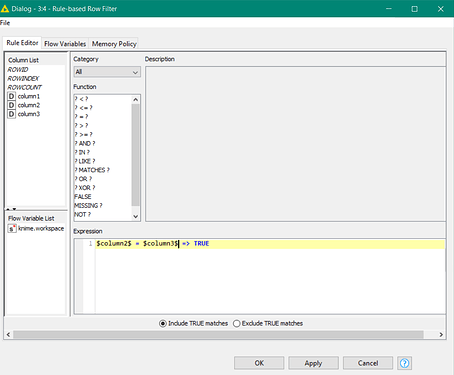Select column3 in the Column List
Viewport: 454px width, 375px height.
point(29,114)
